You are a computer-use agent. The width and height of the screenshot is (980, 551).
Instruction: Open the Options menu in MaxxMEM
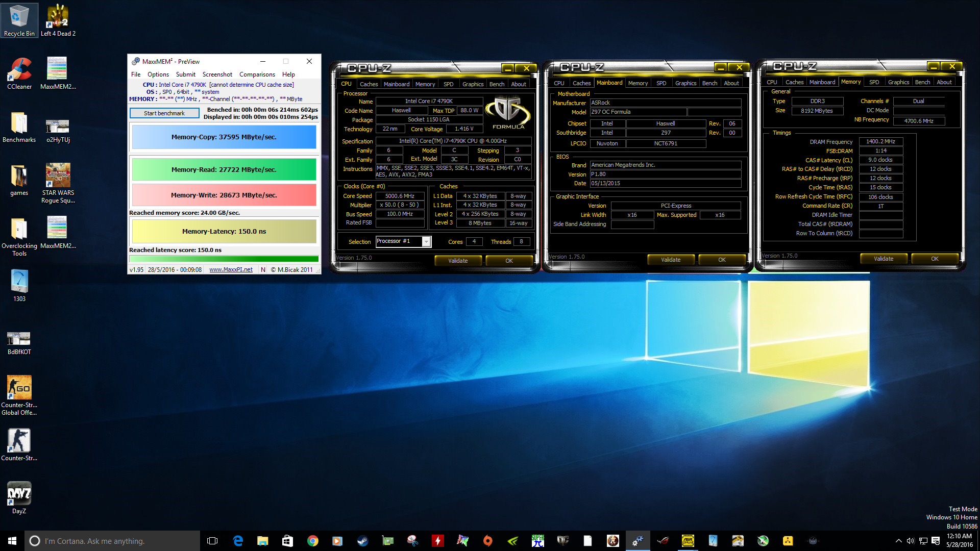pyautogui.click(x=158, y=74)
